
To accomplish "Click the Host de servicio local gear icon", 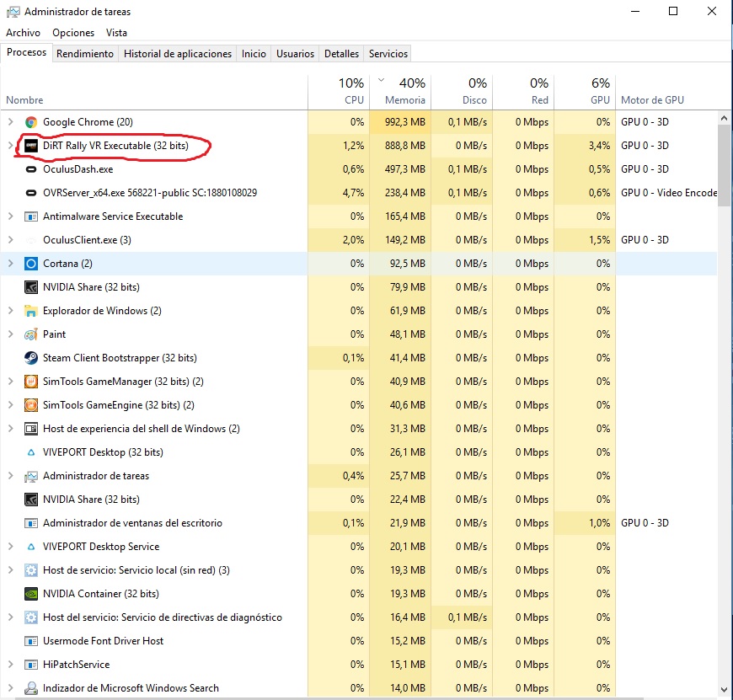I will tap(31, 570).
